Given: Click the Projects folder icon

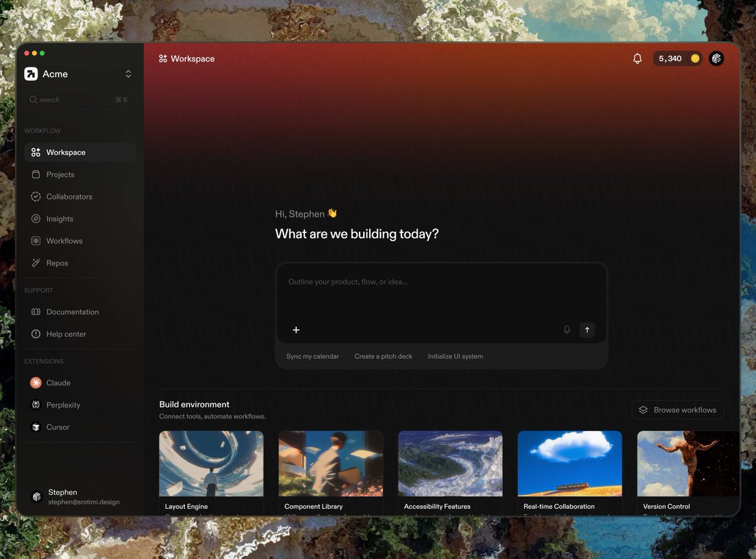Looking at the screenshot, I should tap(36, 174).
